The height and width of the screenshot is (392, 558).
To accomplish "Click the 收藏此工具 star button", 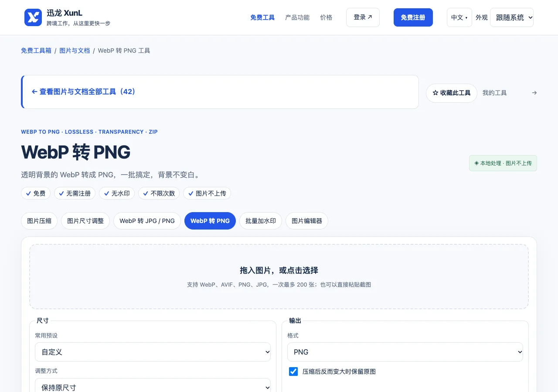I will point(452,93).
